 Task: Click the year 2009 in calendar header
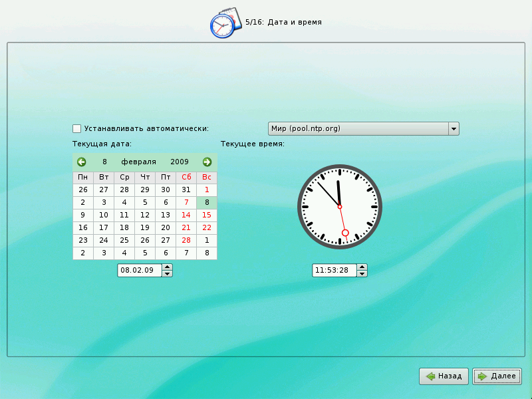tap(180, 162)
